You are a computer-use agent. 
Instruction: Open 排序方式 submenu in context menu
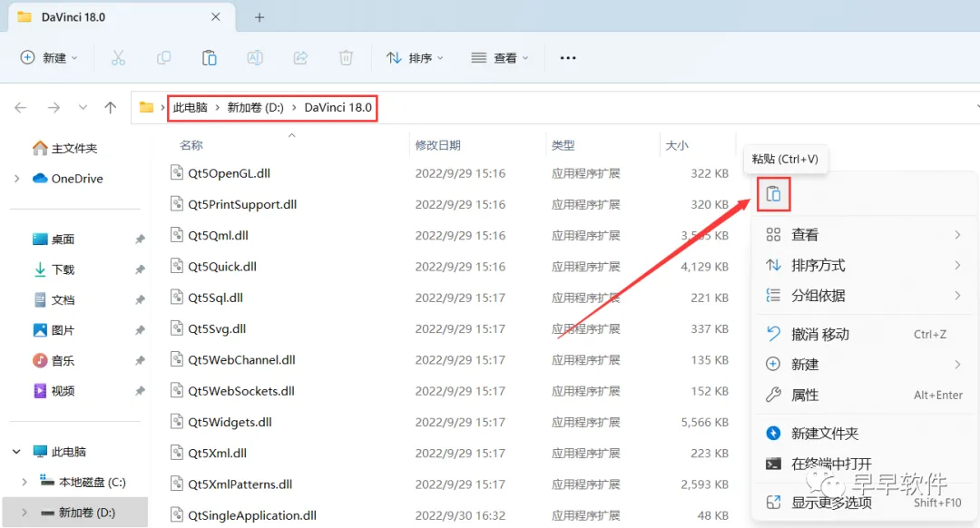865,266
